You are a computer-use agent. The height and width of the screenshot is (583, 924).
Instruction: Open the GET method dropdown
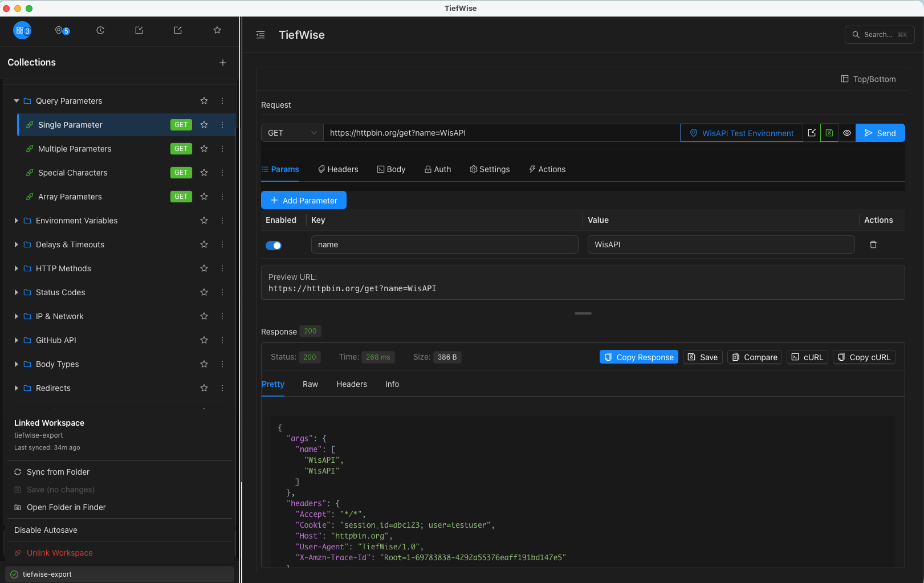click(292, 133)
